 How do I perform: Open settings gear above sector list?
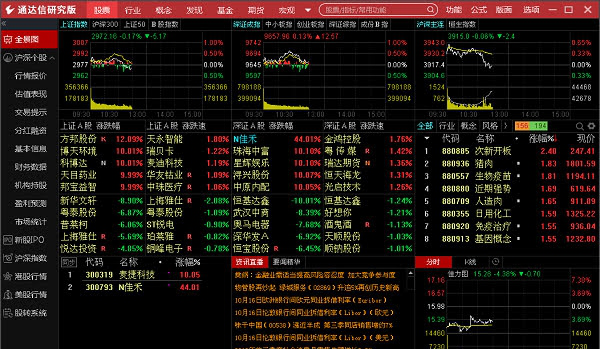pos(592,126)
